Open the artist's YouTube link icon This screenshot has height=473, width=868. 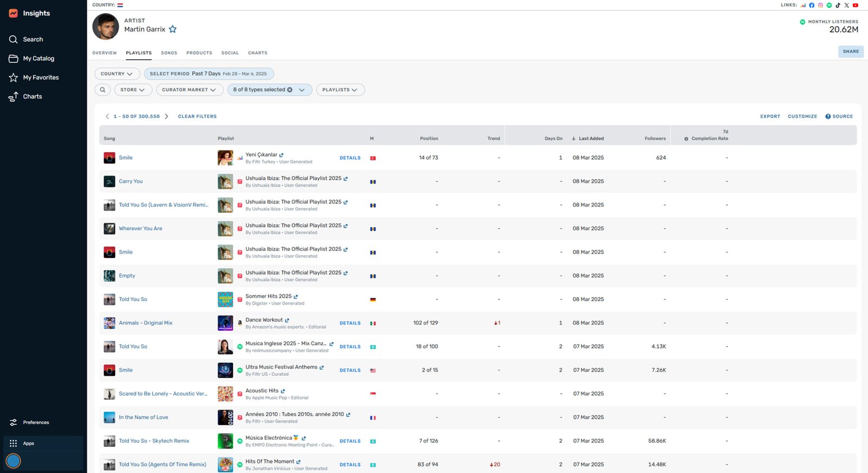(855, 5)
